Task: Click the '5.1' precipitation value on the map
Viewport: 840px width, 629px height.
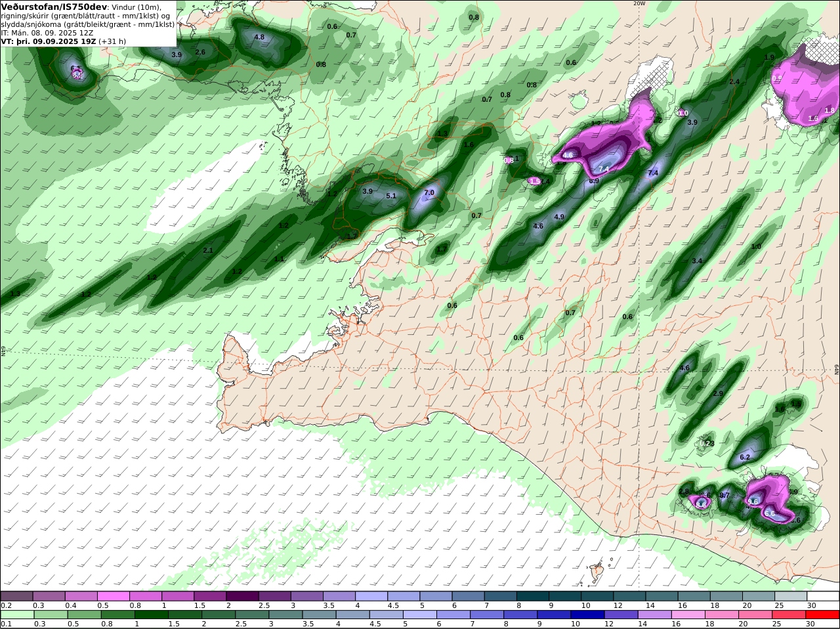Action: click(391, 196)
